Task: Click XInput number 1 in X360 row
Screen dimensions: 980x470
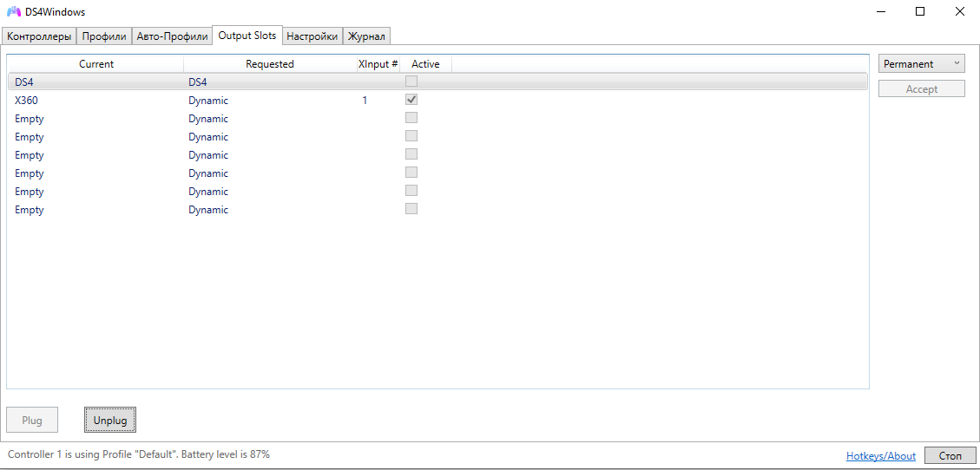Action: (x=365, y=100)
